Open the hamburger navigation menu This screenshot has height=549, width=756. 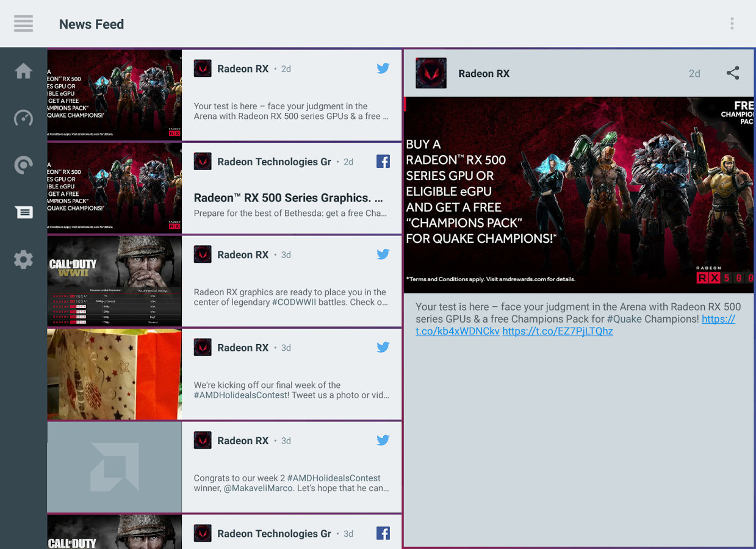(23, 24)
